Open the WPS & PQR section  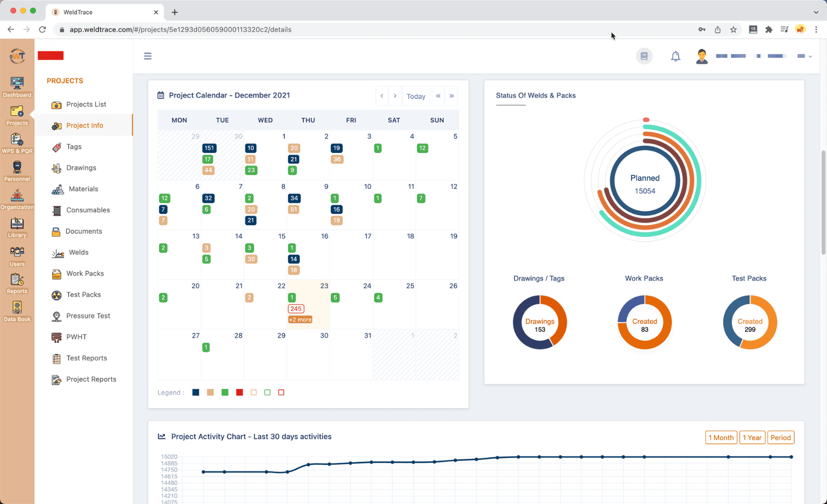(17, 142)
